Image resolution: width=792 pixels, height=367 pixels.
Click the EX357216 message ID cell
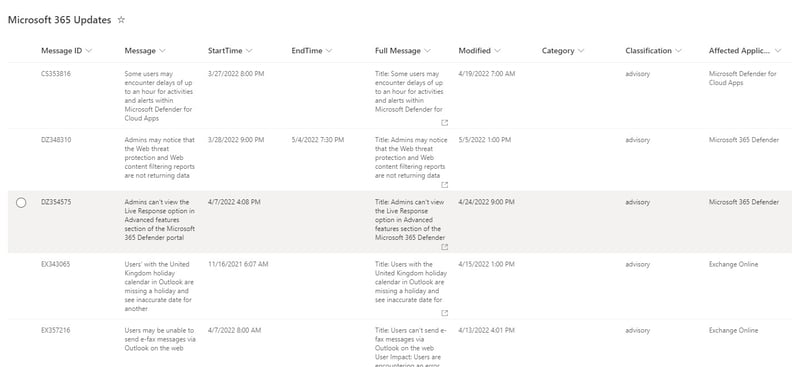click(x=56, y=330)
